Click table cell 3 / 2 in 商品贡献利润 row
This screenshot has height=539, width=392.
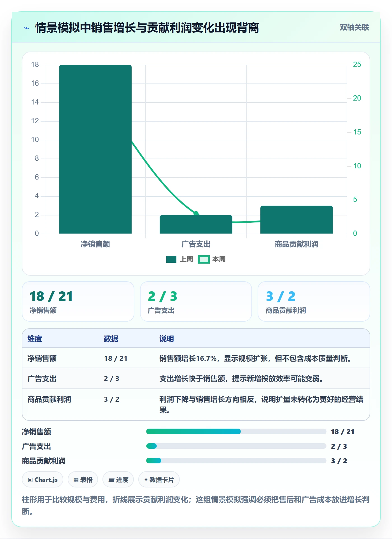pyautogui.click(x=111, y=399)
